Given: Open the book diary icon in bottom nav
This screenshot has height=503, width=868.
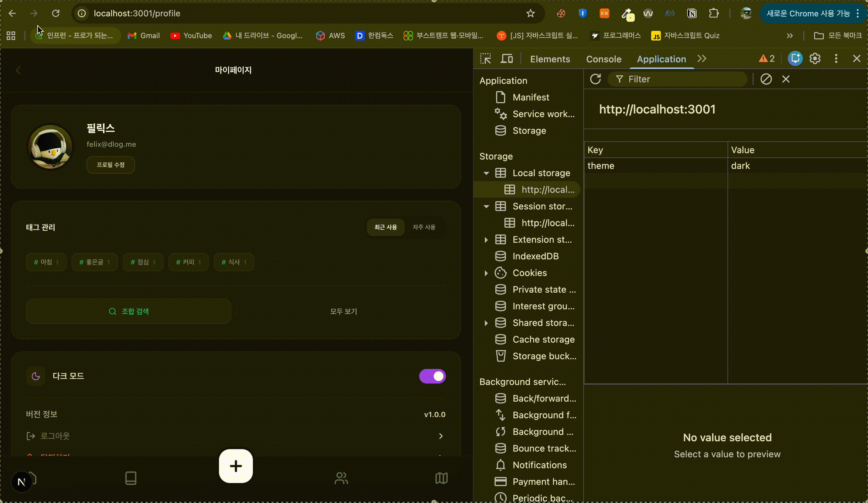Looking at the screenshot, I should pos(131,478).
